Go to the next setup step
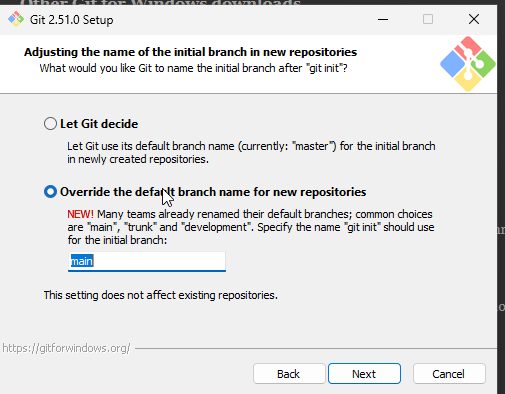The height and width of the screenshot is (394, 505). (364, 374)
